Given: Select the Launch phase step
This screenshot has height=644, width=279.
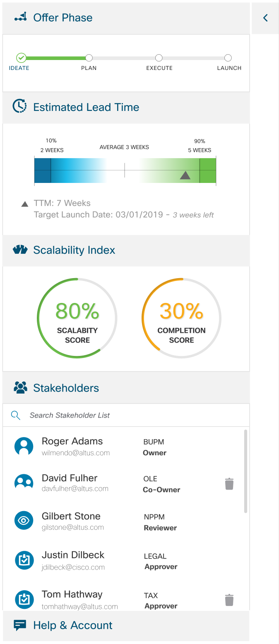Looking at the screenshot, I should coord(228,58).
